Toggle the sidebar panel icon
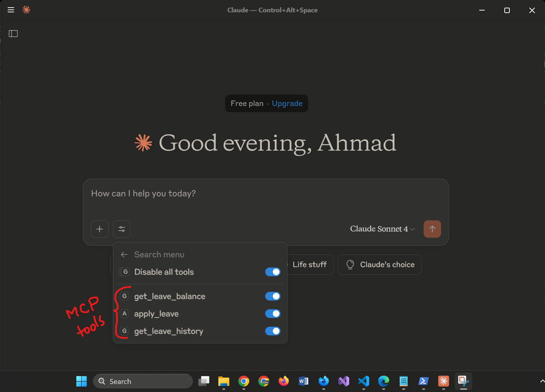The height and width of the screenshot is (392, 545). (13, 34)
